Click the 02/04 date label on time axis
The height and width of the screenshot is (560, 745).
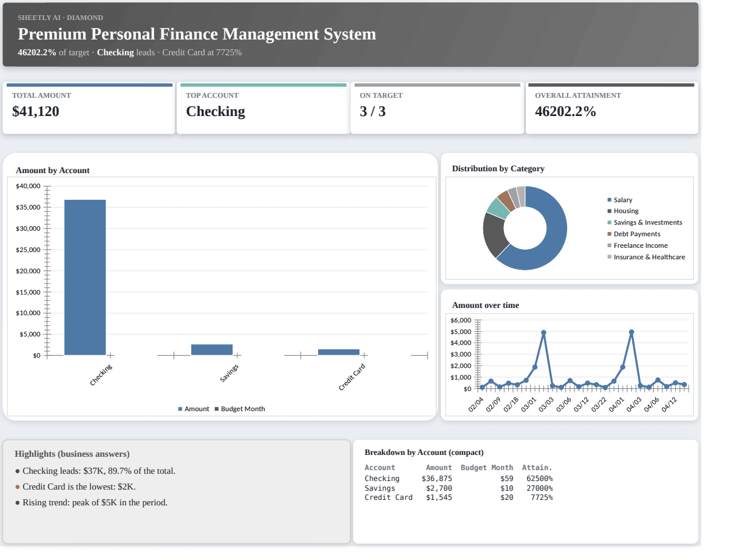click(476, 404)
